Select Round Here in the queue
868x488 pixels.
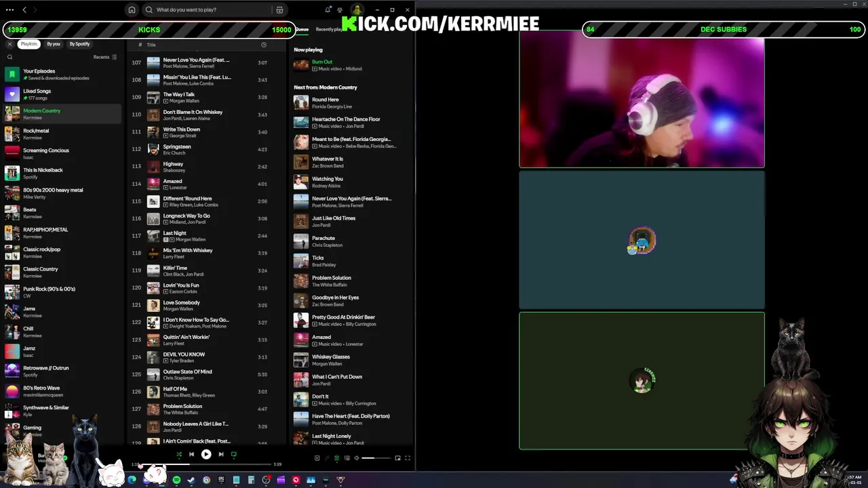point(351,102)
